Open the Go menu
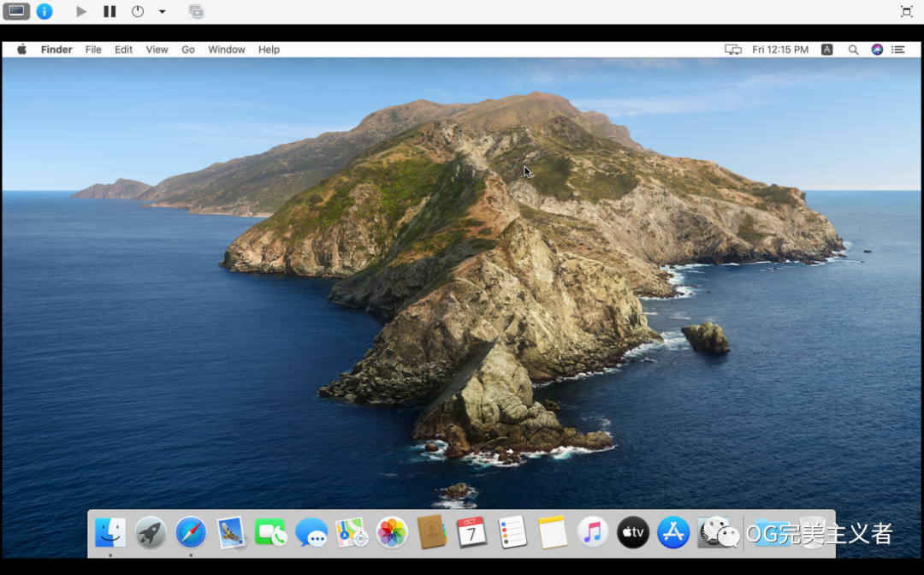924x575 pixels. pyautogui.click(x=188, y=50)
